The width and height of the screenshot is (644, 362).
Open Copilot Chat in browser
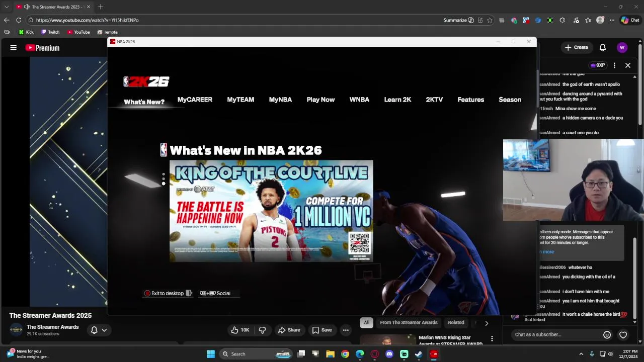click(x=630, y=20)
